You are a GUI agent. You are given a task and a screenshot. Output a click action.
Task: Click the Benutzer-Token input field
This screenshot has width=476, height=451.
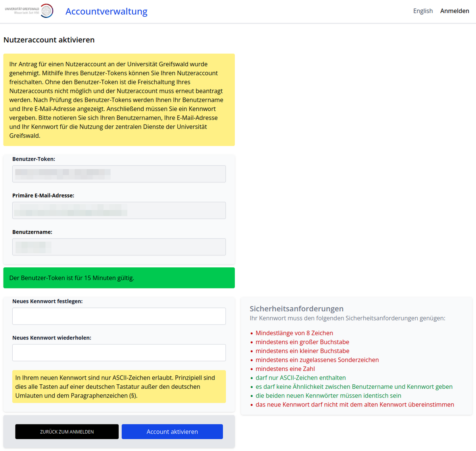point(119,174)
